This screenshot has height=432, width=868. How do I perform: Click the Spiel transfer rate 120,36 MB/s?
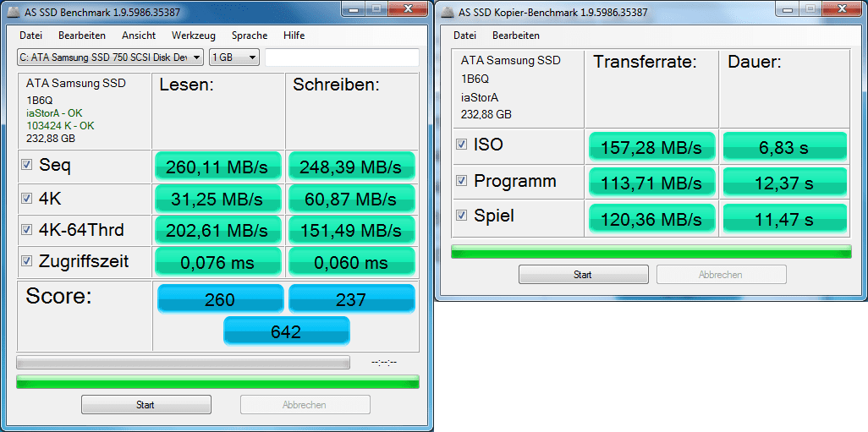coord(652,218)
